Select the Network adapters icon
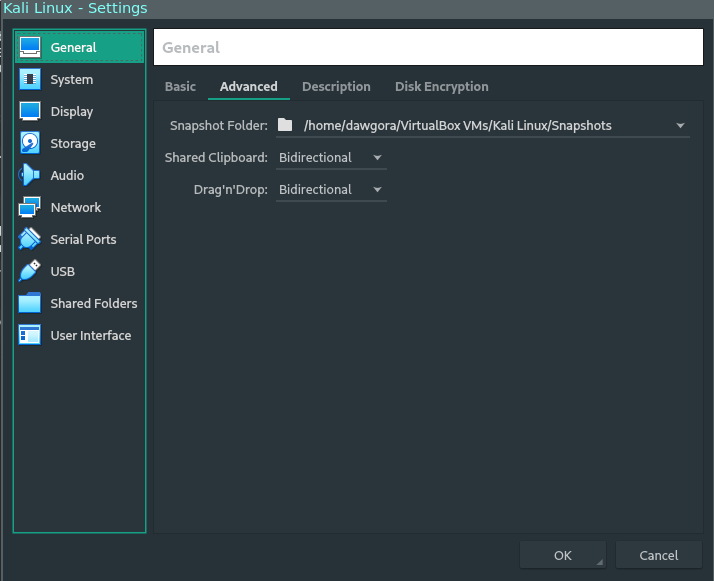The image size is (714, 581). click(x=30, y=207)
